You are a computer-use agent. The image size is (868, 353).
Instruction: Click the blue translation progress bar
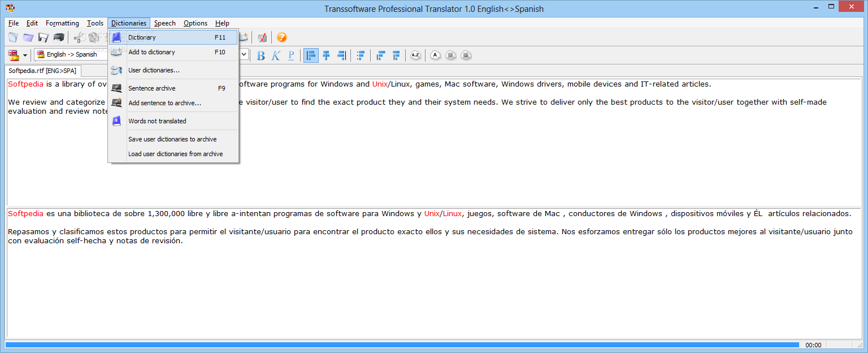click(x=402, y=345)
